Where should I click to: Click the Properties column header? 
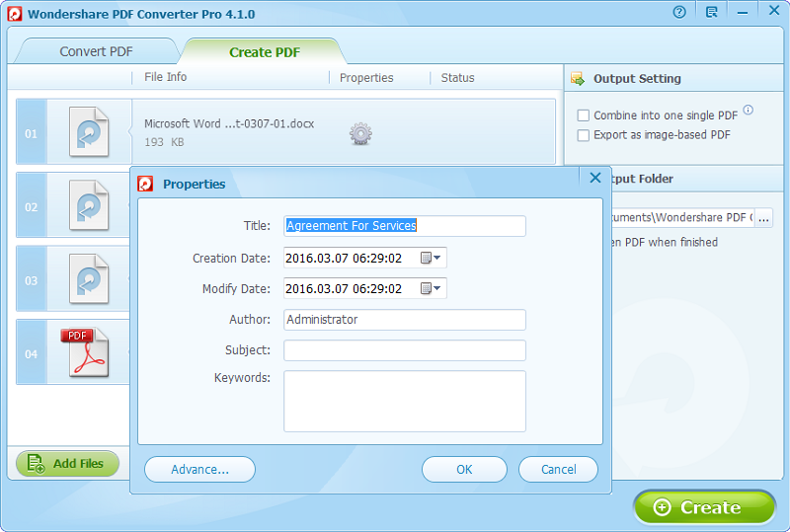[x=366, y=78]
